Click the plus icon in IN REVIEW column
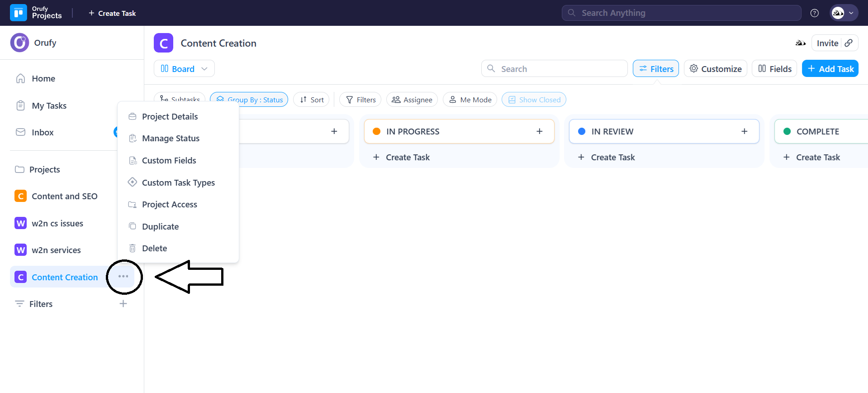 tap(744, 131)
